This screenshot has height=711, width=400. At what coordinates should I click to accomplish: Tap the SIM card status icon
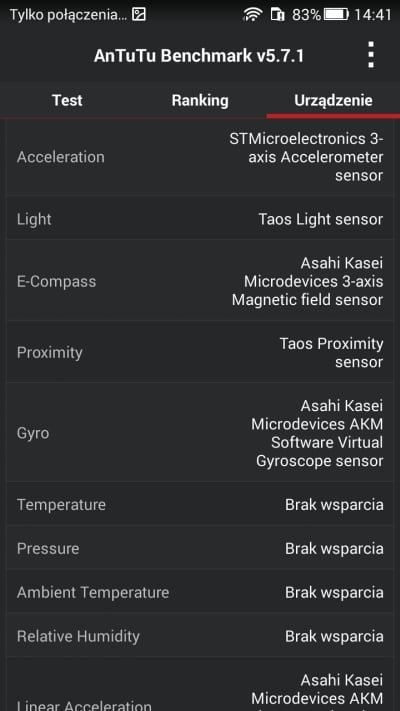click(277, 15)
